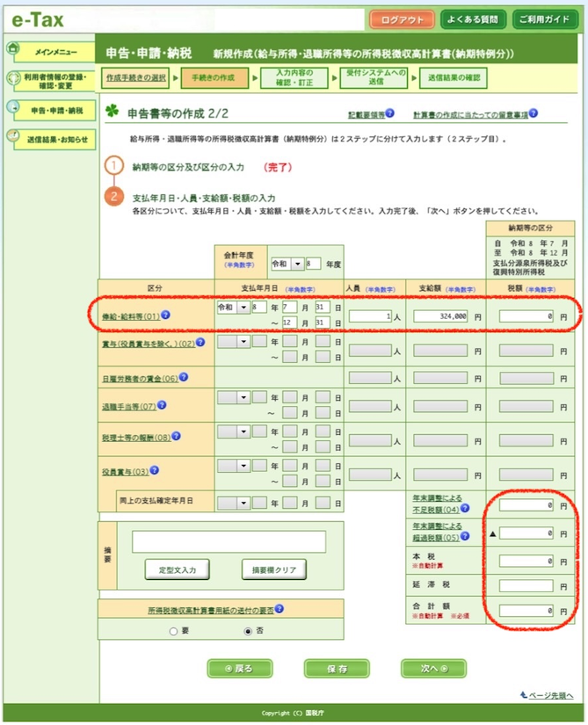The image size is (588, 725).
Task: Go to 作成手続きの選択 step
Action: (x=135, y=77)
